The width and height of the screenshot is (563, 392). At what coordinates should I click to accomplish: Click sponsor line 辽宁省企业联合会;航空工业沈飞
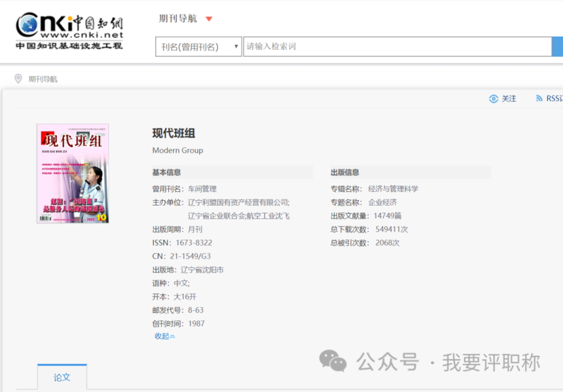point(239,216)
